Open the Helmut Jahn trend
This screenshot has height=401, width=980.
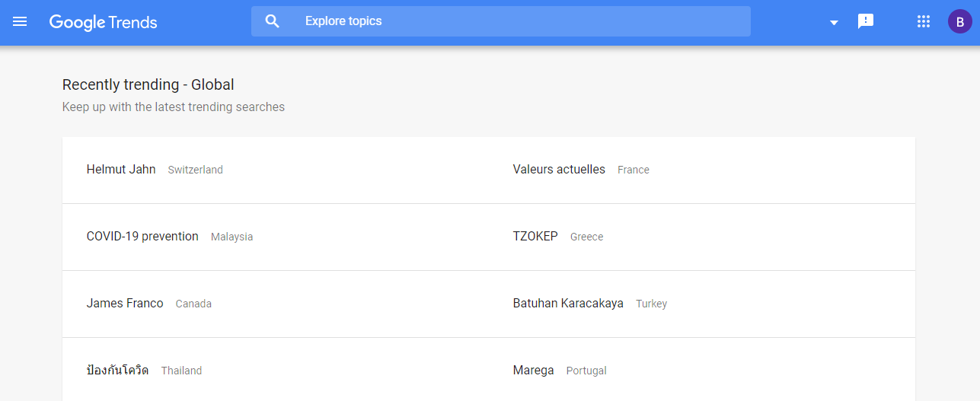(121, 170)
